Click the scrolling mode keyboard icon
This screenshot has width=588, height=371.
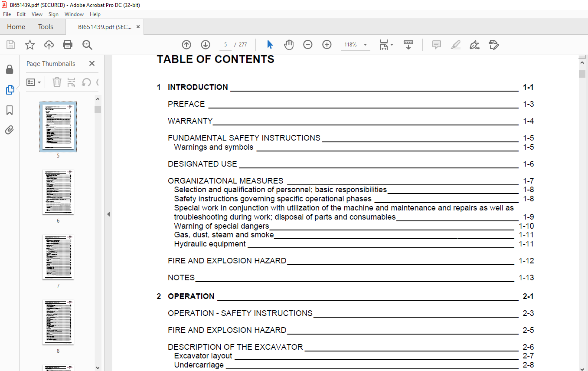[x=408, y=45]
